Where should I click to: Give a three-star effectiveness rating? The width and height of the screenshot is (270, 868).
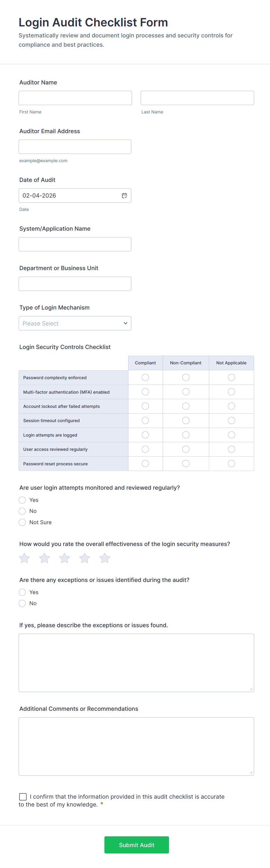point(64,558)
